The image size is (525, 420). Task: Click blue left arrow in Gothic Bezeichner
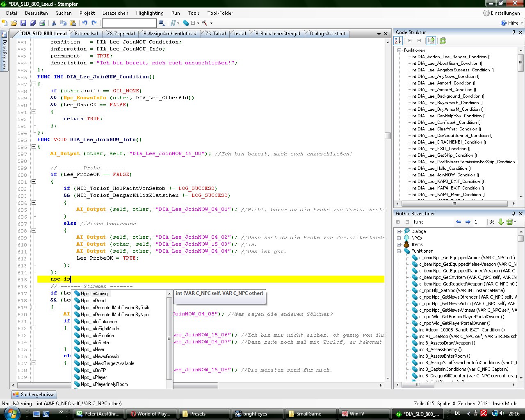[x=459, y=222]
